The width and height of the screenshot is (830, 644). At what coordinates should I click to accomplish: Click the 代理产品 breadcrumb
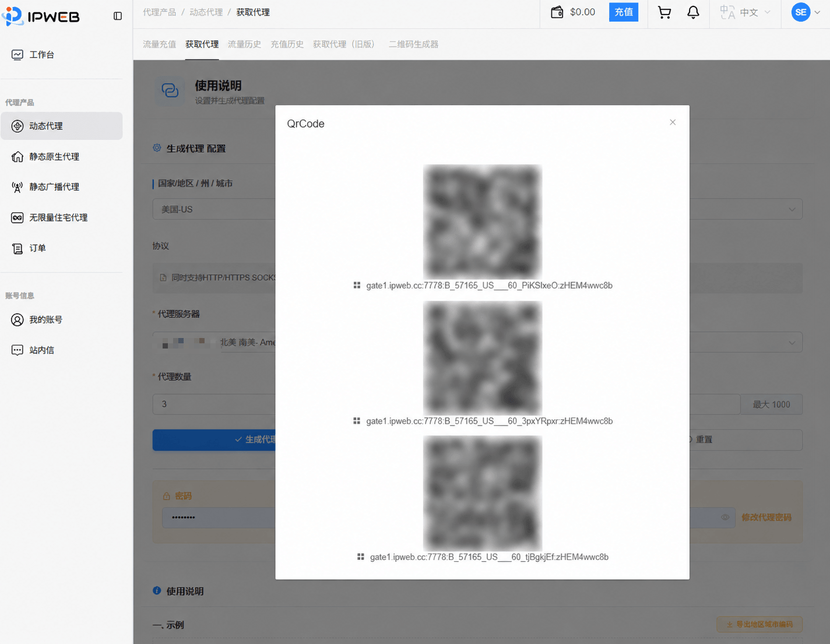[159, 12]
